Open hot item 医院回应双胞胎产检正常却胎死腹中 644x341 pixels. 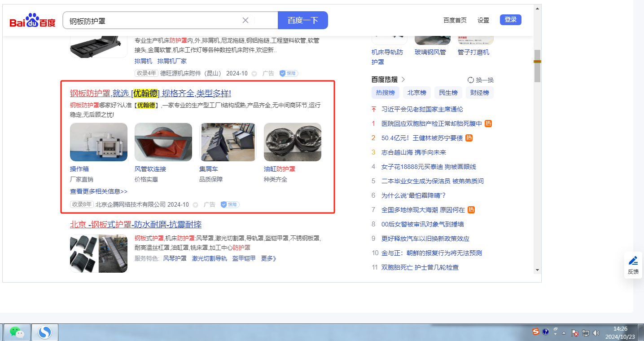click(x=432, y=124)
